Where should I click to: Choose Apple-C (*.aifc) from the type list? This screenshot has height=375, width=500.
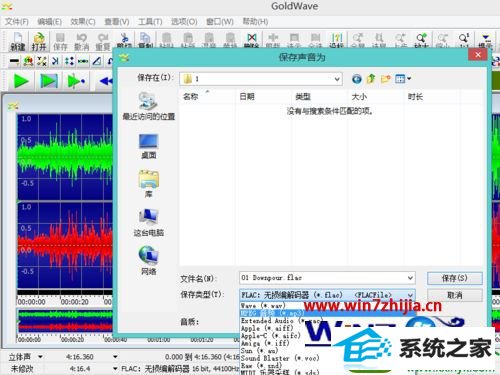(271, 336)
